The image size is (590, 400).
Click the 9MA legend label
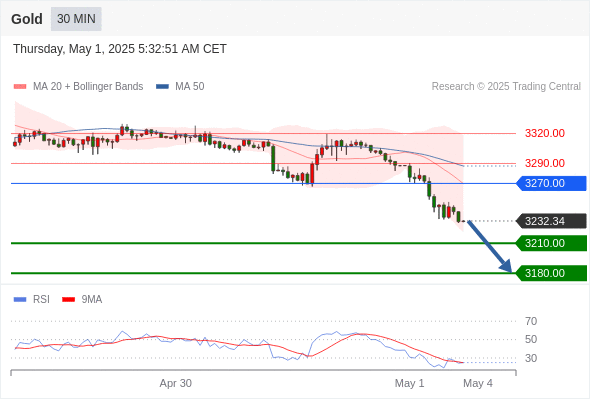tap(92, 300)
